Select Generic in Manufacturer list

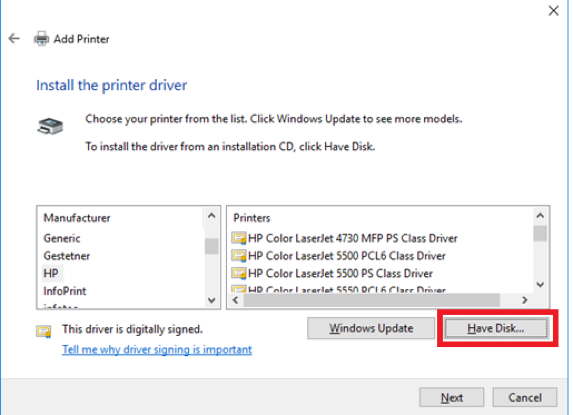(62, 239)
